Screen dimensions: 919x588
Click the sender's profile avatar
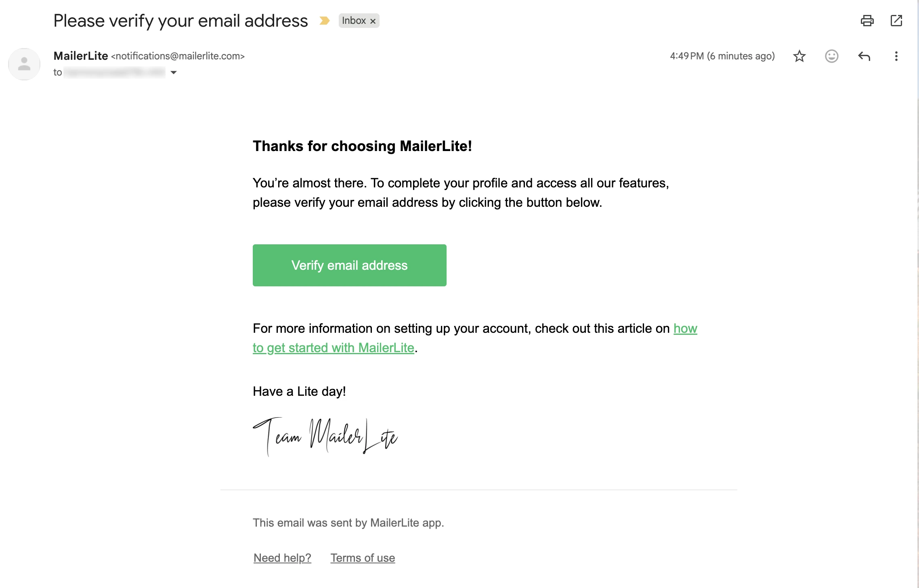pyautogui.click(x=24, y=64)
